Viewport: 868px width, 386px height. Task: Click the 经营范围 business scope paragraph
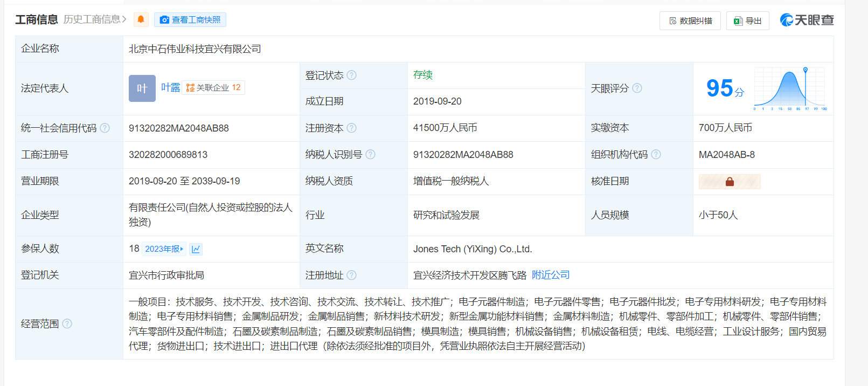[478, 324]
